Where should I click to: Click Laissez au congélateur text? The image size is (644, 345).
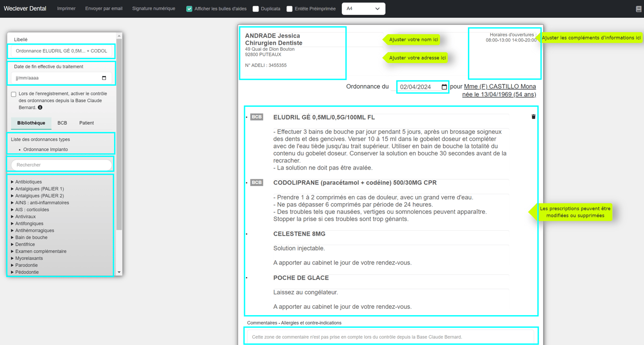tap(306, 292)
